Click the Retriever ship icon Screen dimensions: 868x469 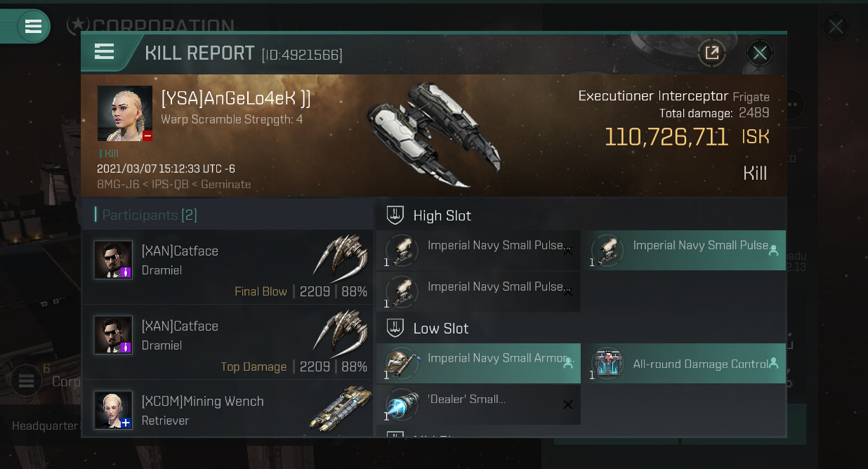tap(339, 409)
